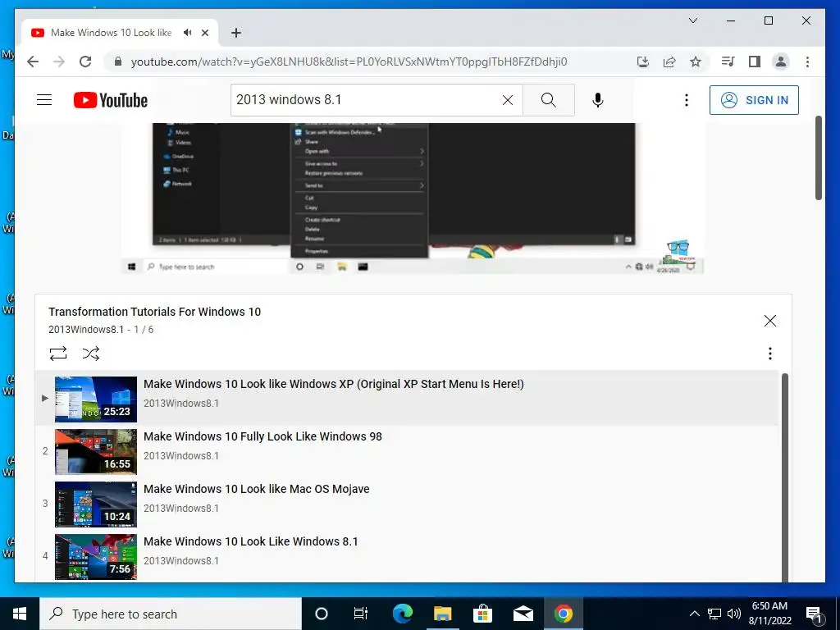Image resolution: width=840 pixels, height=630 pixels.
Task: Toggle loop playlist
Action: (58, 354)
